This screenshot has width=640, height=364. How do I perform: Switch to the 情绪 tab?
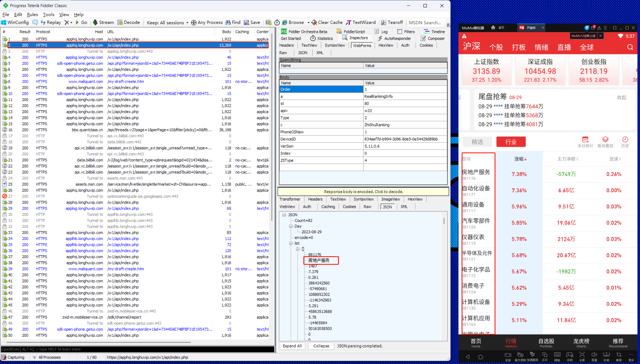point(541,47)
